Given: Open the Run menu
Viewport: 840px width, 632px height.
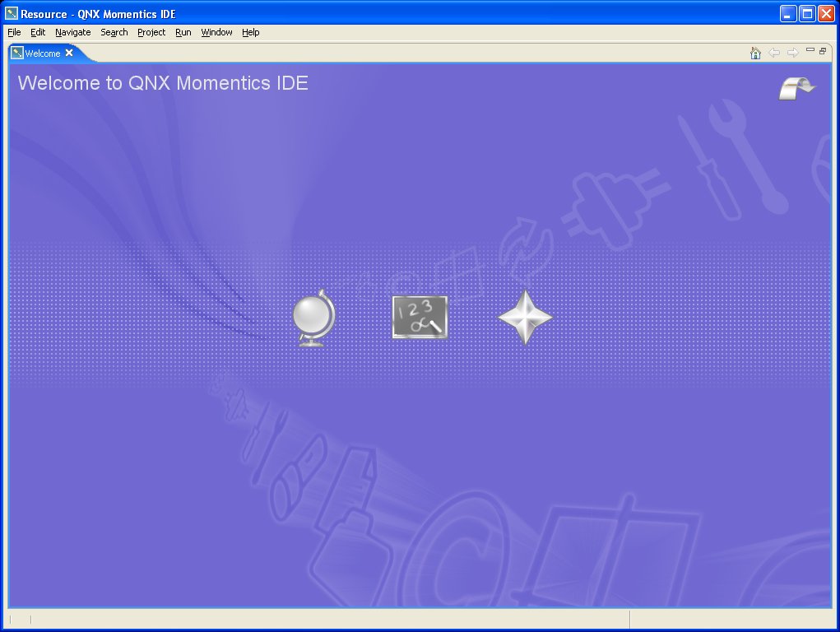Looking at the screenshot, I should [x=183, y=32].
